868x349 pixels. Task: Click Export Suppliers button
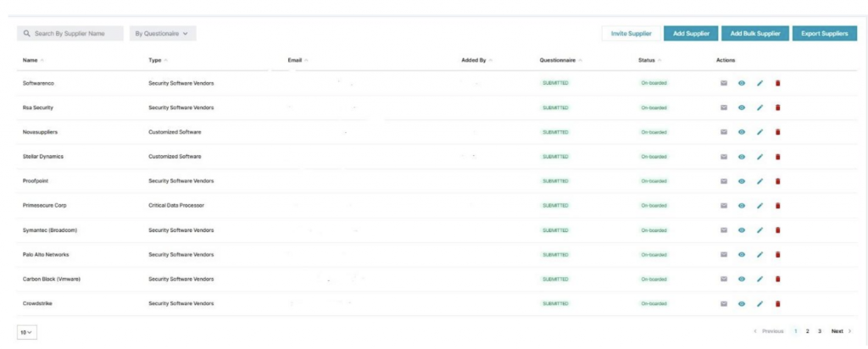tap(825, 34)
